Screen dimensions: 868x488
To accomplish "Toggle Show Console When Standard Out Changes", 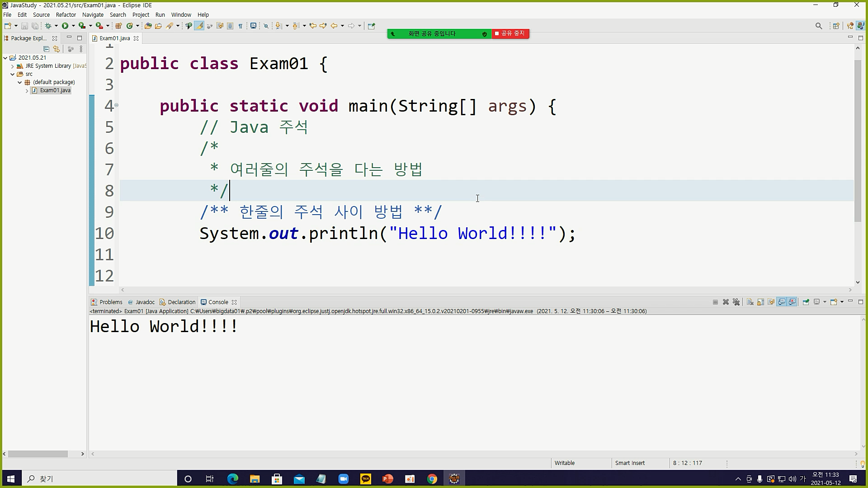I will coord(782,302).
